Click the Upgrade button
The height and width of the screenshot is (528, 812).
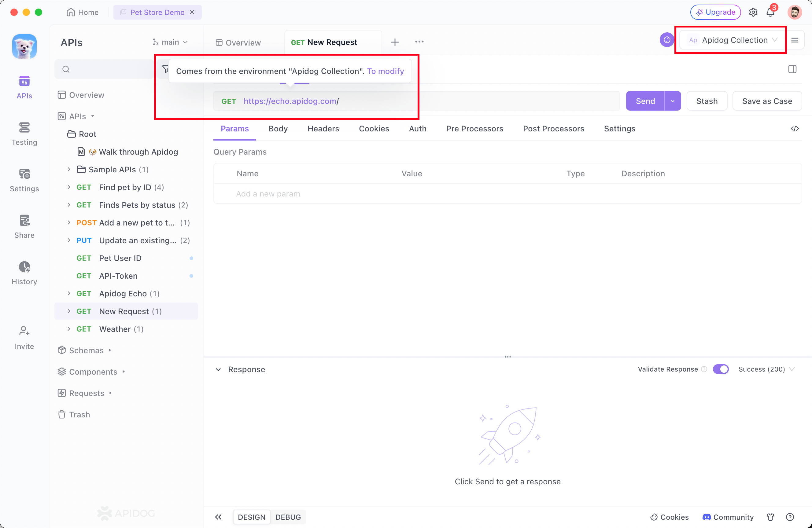(x=715, y=12)
